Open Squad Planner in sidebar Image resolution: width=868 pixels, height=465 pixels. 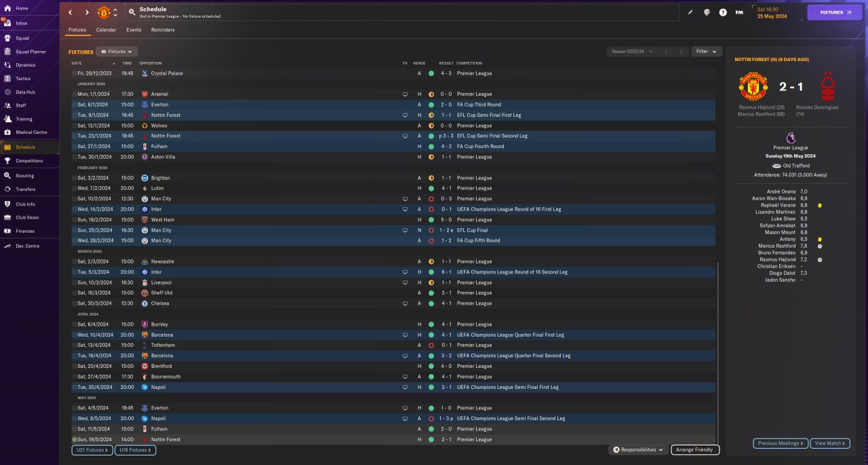coord(31,52)
